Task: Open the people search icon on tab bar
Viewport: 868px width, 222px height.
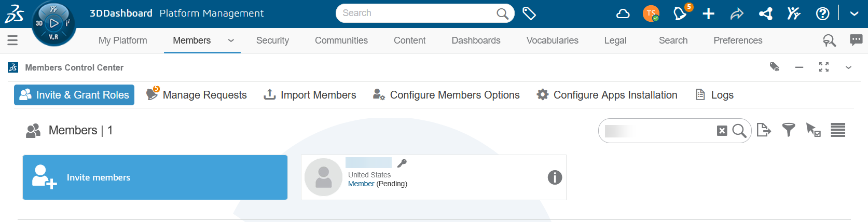Action: pyautogui.click(x=829, y=40)
